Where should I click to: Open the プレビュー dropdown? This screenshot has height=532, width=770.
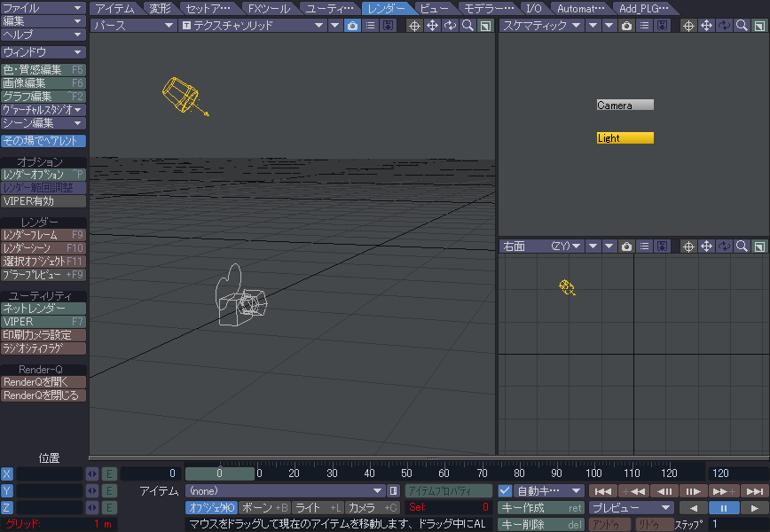[x=631, y=507]
